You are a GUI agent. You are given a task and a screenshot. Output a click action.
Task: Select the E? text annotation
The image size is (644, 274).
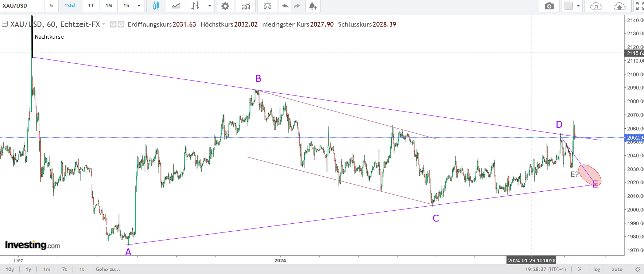(x=575, y=175)
